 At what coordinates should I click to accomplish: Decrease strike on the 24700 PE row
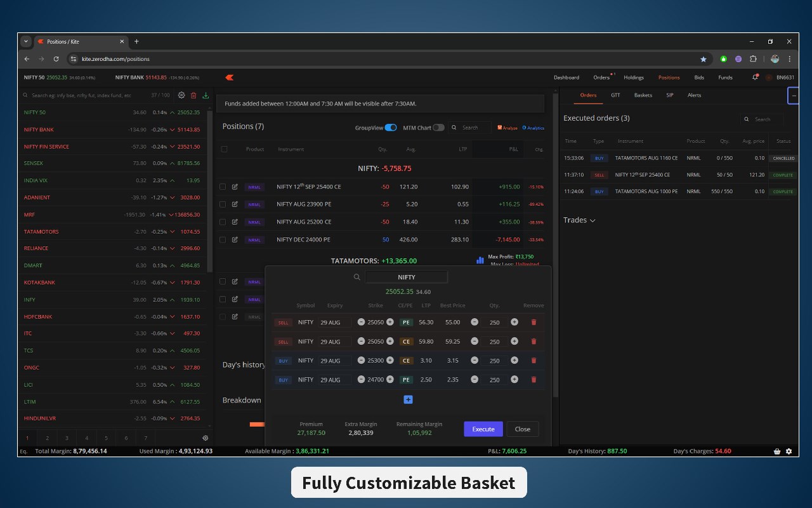click(361, 379)
